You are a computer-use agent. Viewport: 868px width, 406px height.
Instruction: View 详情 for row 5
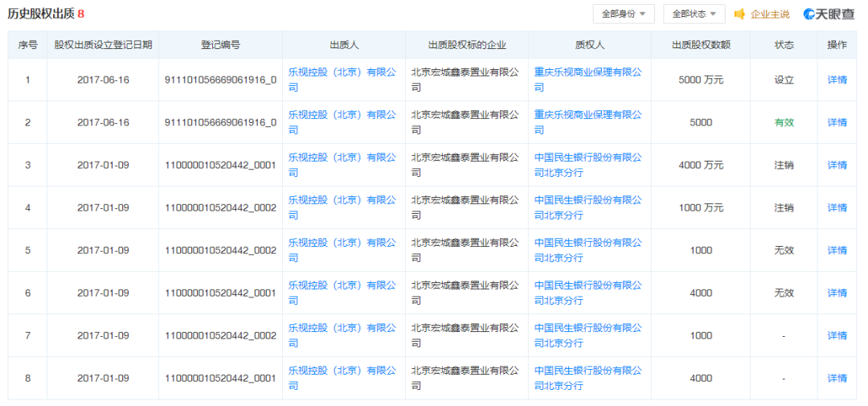(x=837, y=250)
